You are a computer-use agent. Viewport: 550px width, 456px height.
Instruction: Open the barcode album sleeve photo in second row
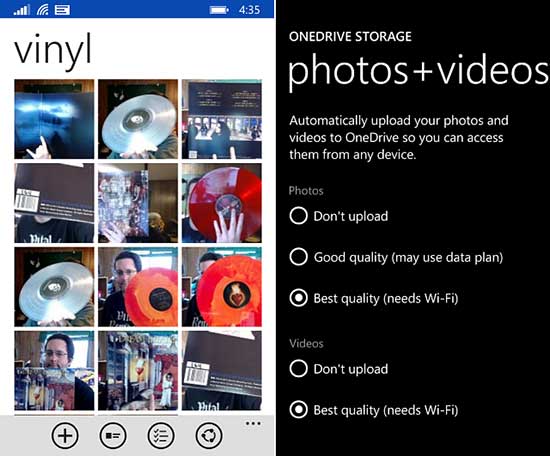54,203
